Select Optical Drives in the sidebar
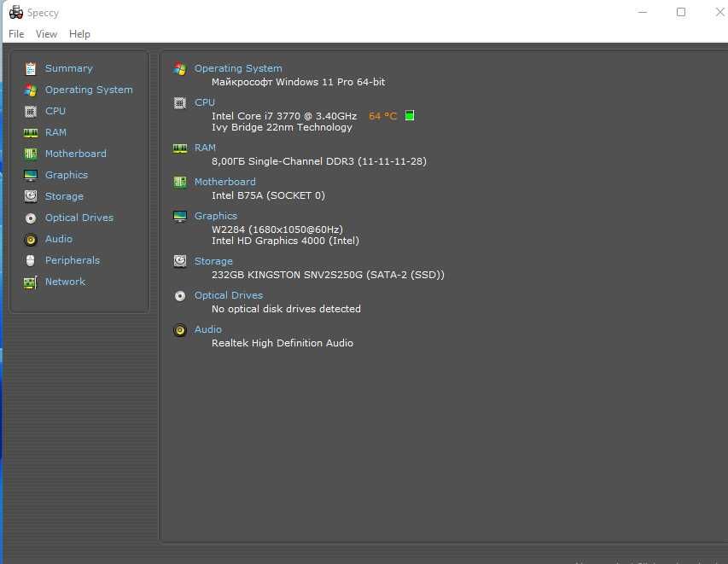This screenshot has width=728, height=564. (x=79, y=218)
